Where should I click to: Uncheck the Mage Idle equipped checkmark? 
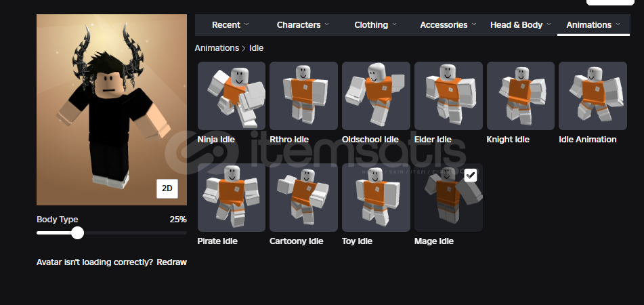pyautogui.click(x=470, y=175)
